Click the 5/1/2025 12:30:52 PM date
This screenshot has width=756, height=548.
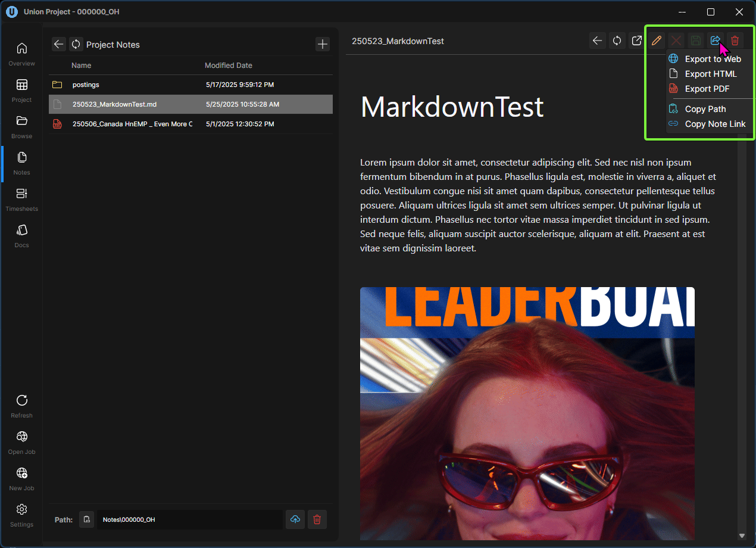[x=240, y=124]
